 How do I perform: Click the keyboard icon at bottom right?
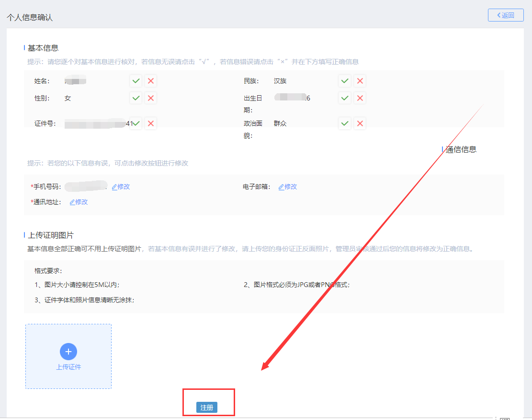pos(505,418)
